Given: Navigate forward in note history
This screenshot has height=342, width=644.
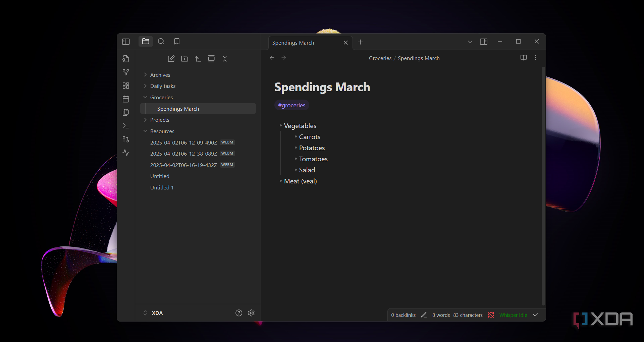Looking at the screenshot, I should point(284,58).
